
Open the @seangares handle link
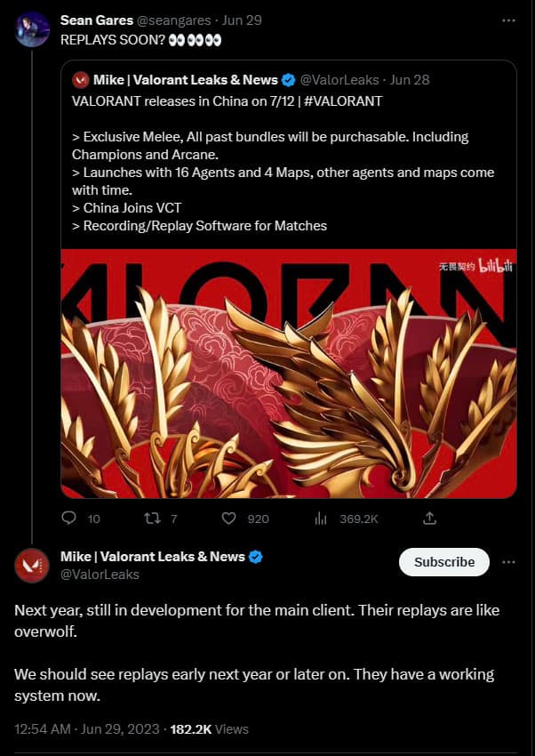tap(174, 20)
